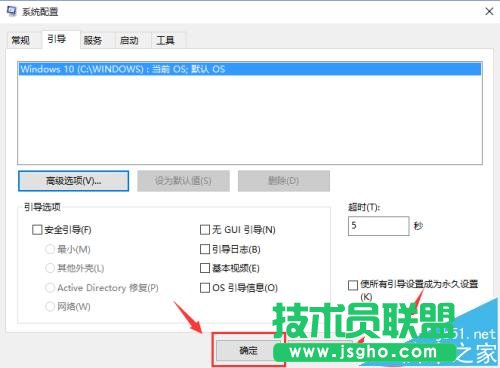Click the 删除(D) button
The height and width of the screenshot is (368, 500).
point(284,181)
